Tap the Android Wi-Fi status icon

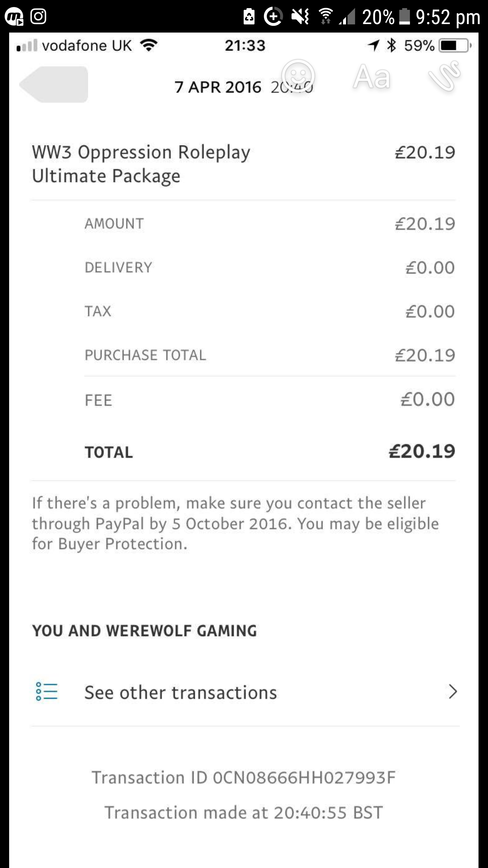325,16
